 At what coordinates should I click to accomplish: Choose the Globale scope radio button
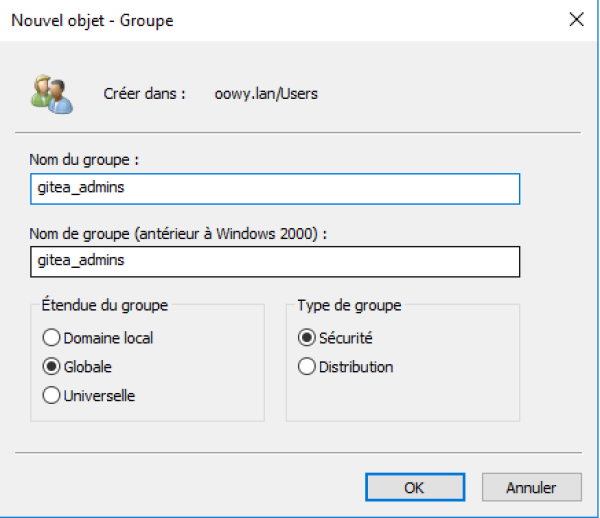[x=50, y=367]
